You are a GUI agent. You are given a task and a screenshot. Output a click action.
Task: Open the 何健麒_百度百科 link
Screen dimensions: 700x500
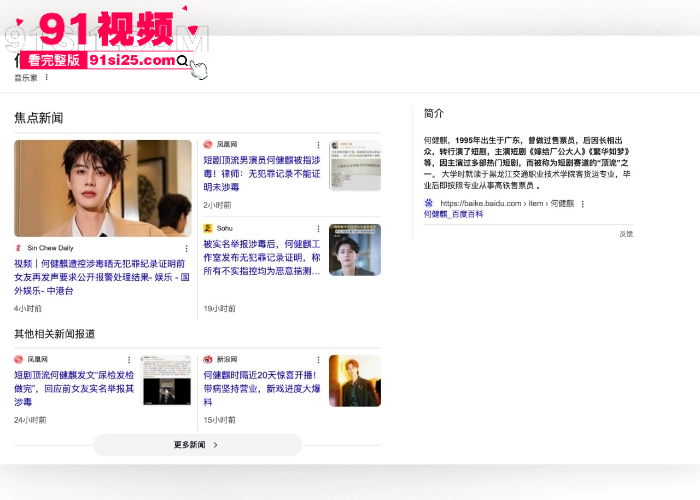tap(453, 214)
